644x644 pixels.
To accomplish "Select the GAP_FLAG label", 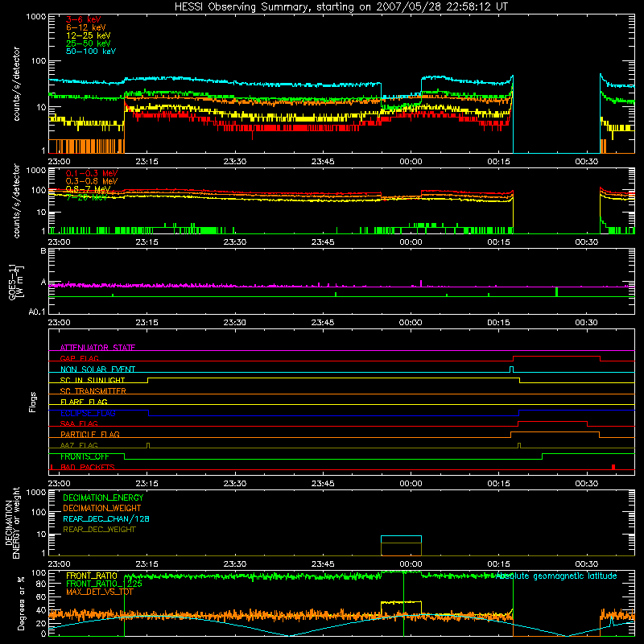I will click(79, 358).
